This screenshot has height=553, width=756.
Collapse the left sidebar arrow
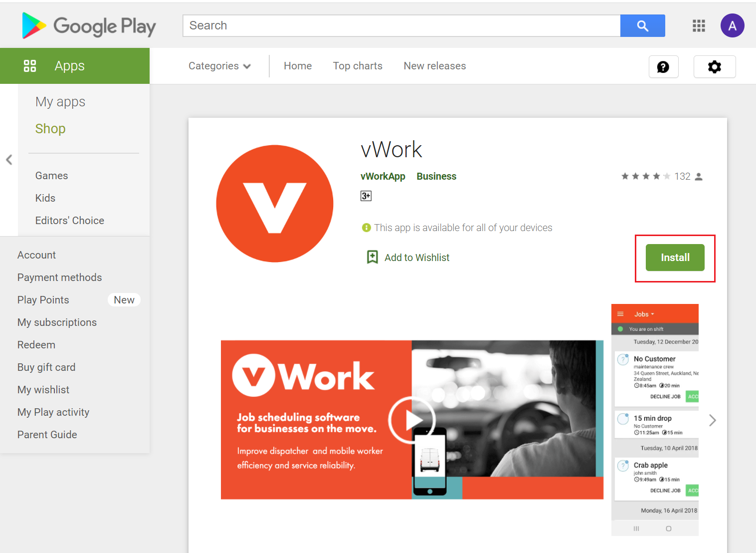pyautogui.click(x=9, y=160)
